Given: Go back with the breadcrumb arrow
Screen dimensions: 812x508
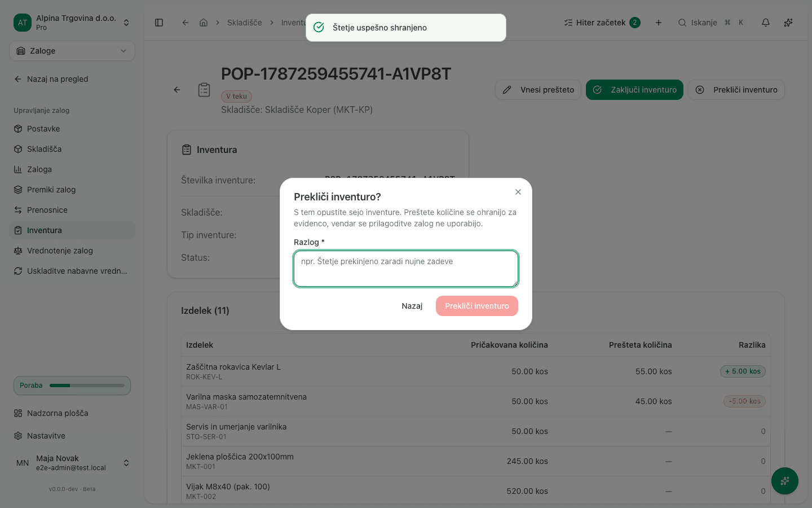Looking at the screenshot, I should (185, 23).
